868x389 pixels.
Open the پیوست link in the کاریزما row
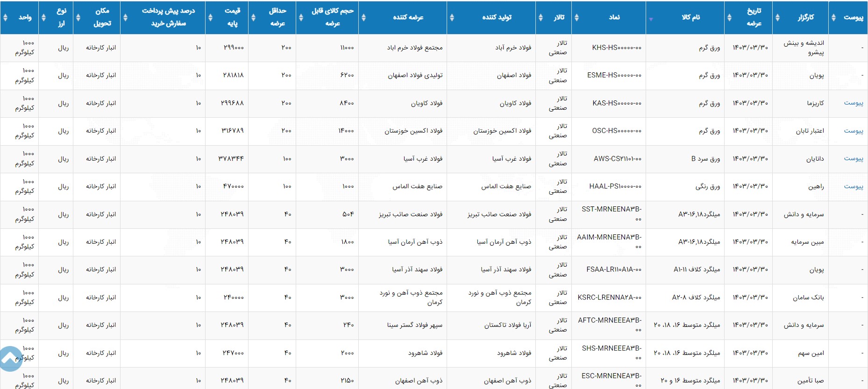853,103
